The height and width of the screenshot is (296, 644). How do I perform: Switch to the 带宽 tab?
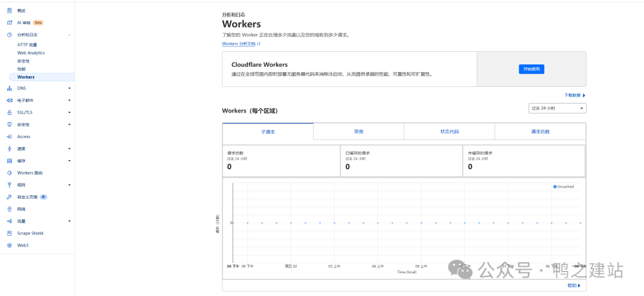pyautogui.click(x=358, y=132)
